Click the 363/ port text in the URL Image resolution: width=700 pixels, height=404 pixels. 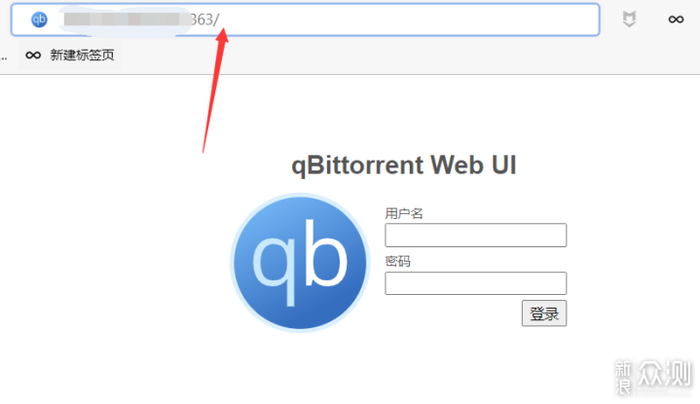[x=205, y=20]
